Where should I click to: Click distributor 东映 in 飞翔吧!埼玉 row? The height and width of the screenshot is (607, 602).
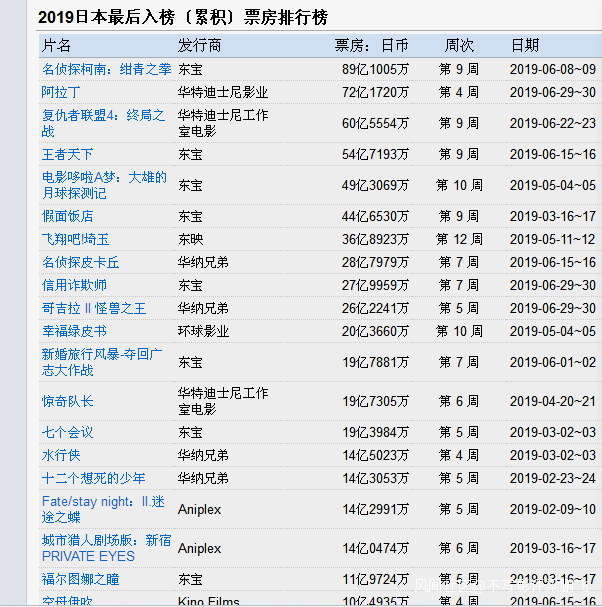click(190, 239)
